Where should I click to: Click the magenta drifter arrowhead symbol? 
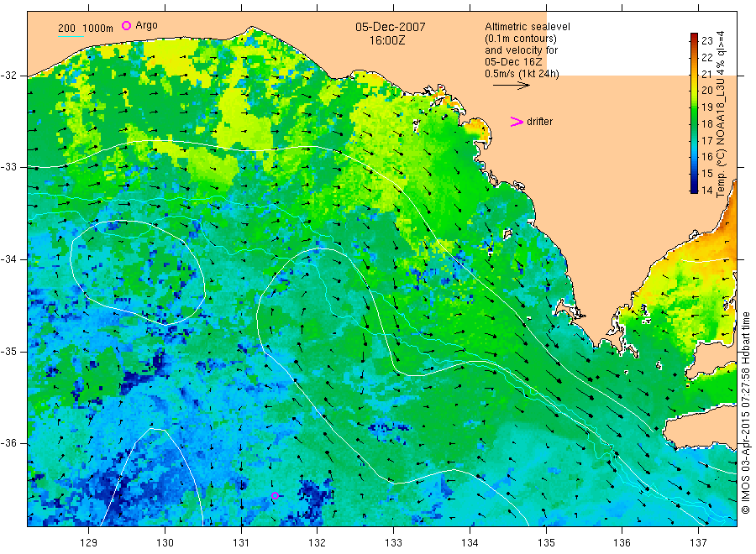517,122
